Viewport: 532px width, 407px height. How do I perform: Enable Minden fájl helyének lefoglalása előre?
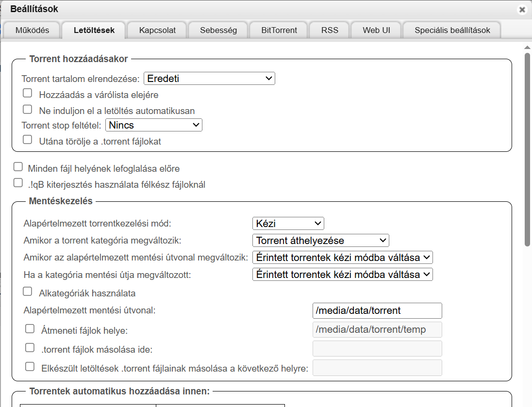click(x=18, y=167)
